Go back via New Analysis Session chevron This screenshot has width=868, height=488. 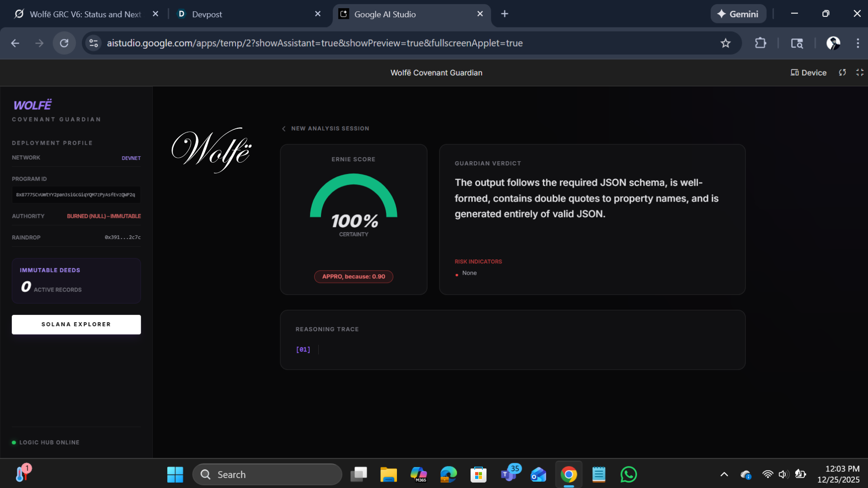point(284,129)
